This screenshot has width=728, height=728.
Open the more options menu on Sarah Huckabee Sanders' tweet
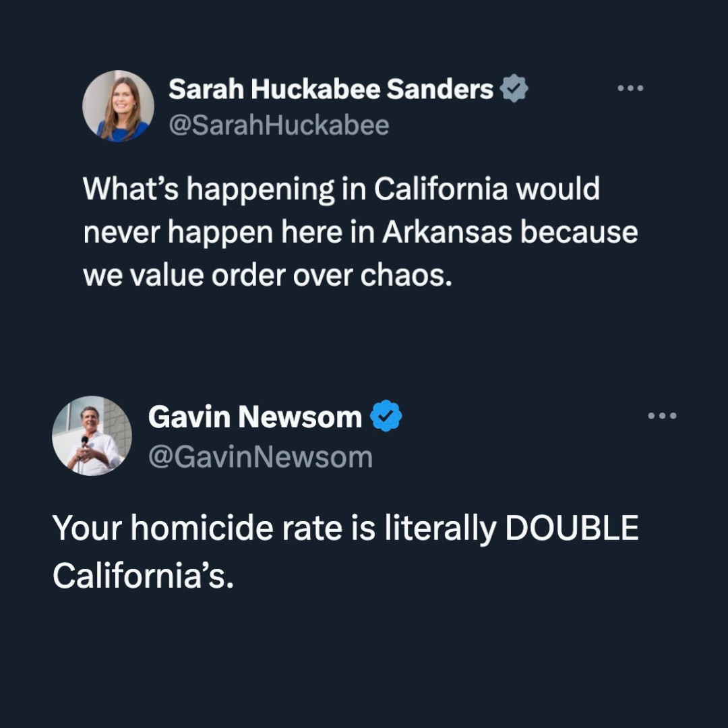click(x=631, y=88)
